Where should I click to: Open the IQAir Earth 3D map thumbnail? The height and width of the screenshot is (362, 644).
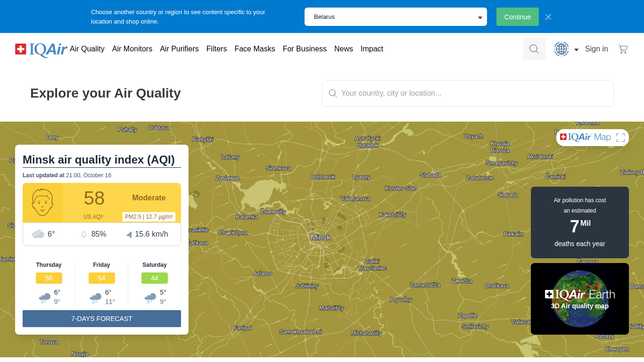tap(580, 299)
